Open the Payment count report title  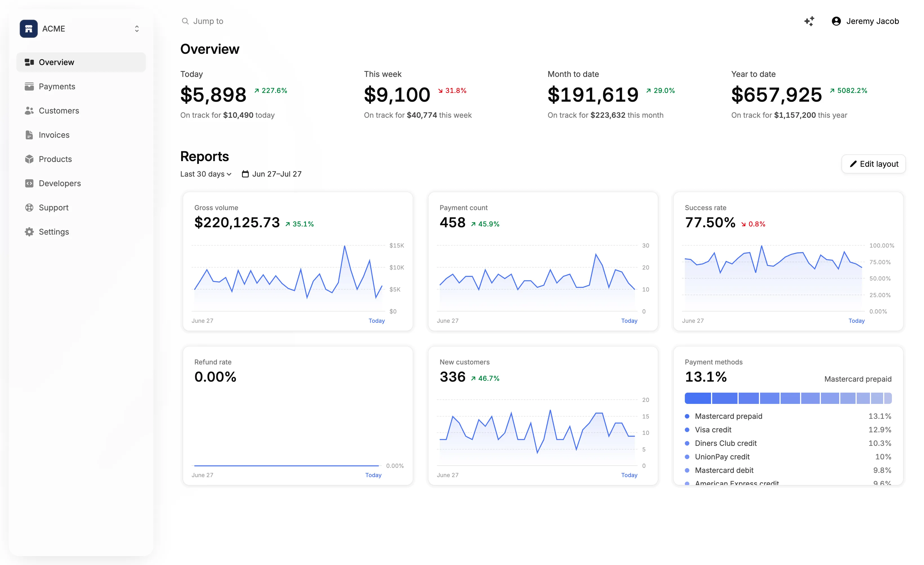pos(463,208)
